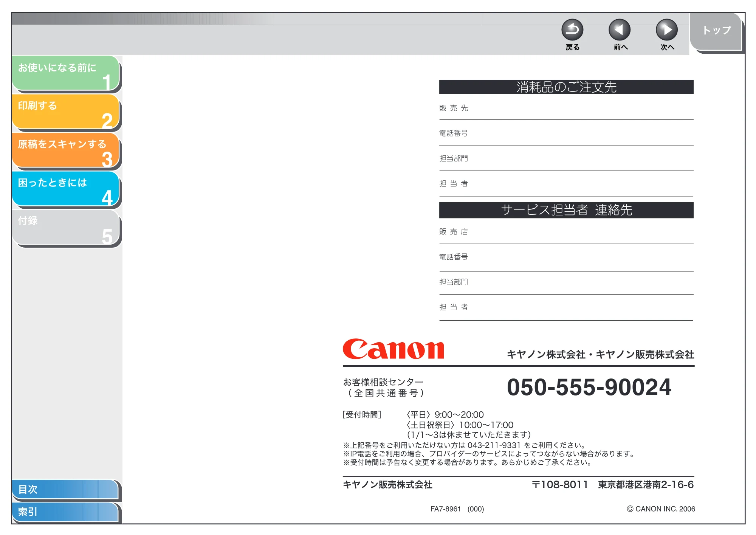Click お客様相談センター text
Screen dimensions: 756x535
[383, 382]
